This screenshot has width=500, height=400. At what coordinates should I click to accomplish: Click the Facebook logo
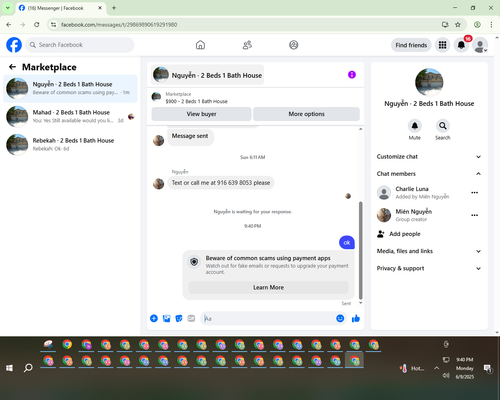[14, 45]
